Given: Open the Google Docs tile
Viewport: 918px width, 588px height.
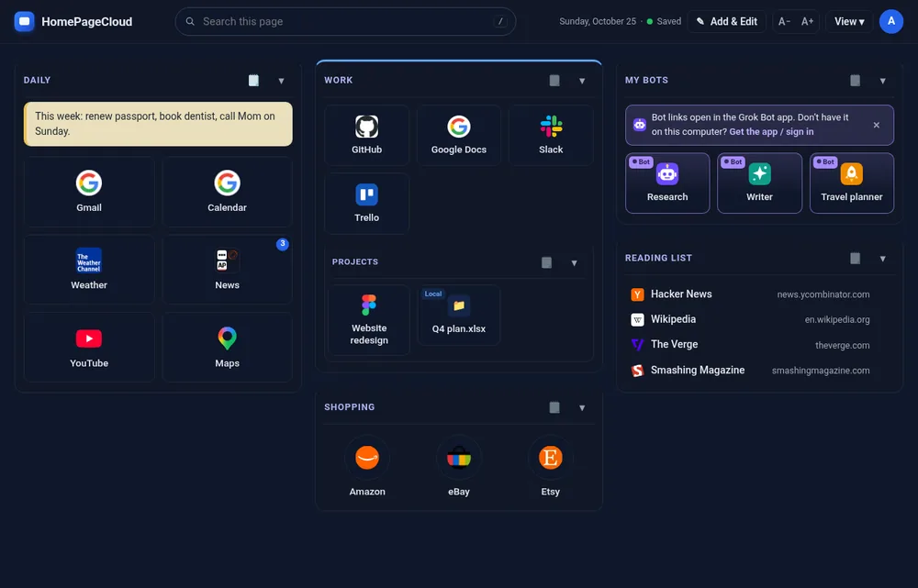Looking at the screenshot, I should (x=459, y=135).
